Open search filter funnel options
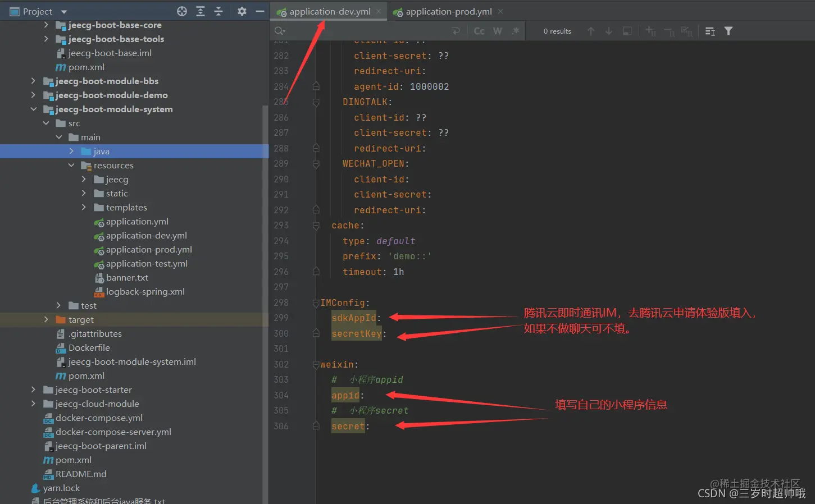 [729, 31]
